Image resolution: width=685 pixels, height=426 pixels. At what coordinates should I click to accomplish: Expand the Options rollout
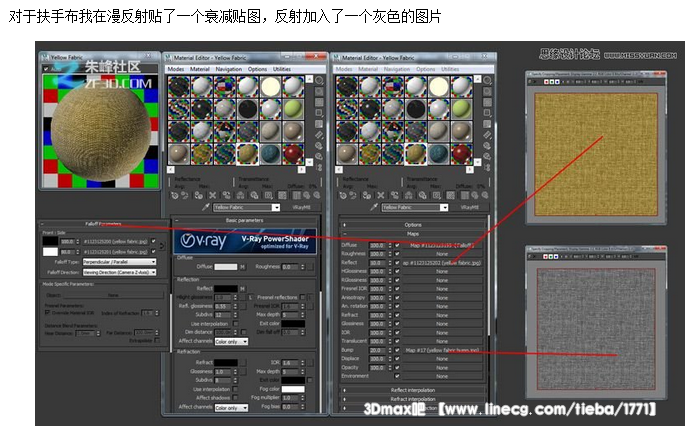(413, 225)
